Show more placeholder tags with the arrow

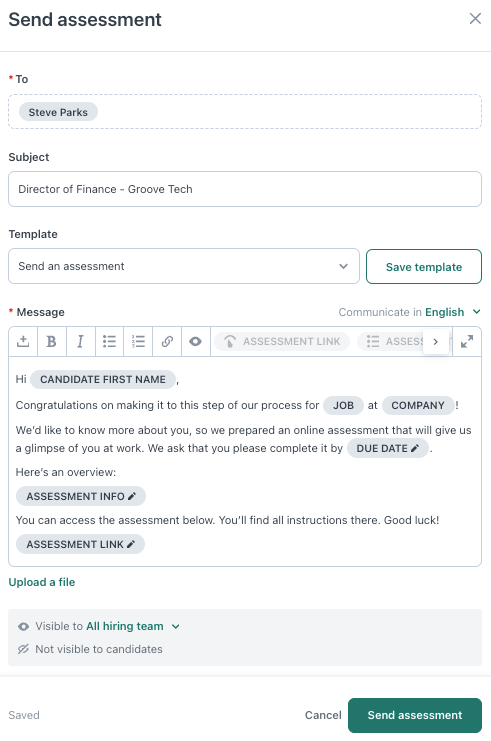pyautogui.click(x=435, y=341)
